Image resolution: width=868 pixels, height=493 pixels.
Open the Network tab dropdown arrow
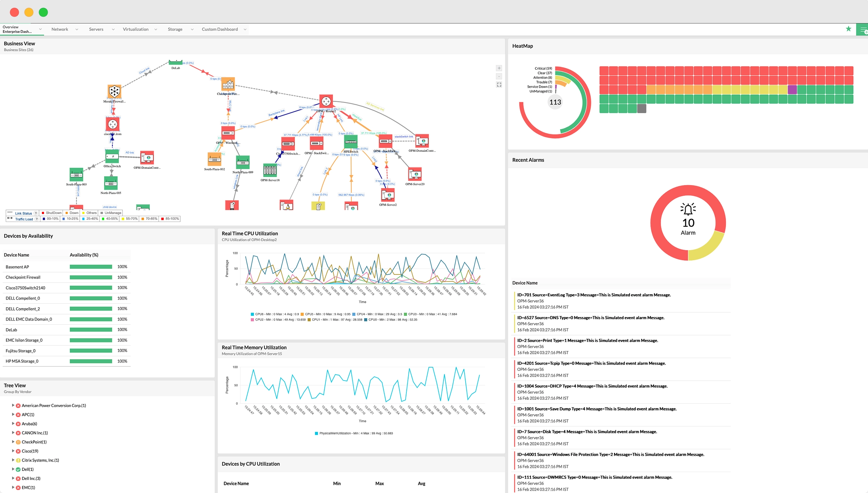[x=77, y=29]
